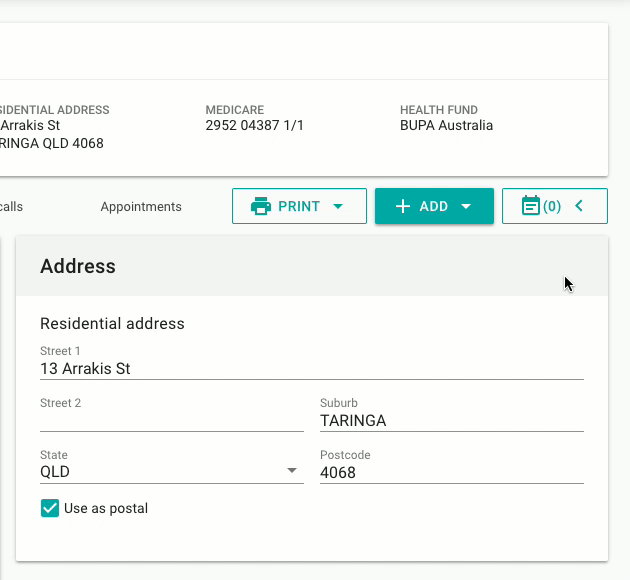Focus the empty Street 2 field

pyautogui.click(x=171, y=420)
